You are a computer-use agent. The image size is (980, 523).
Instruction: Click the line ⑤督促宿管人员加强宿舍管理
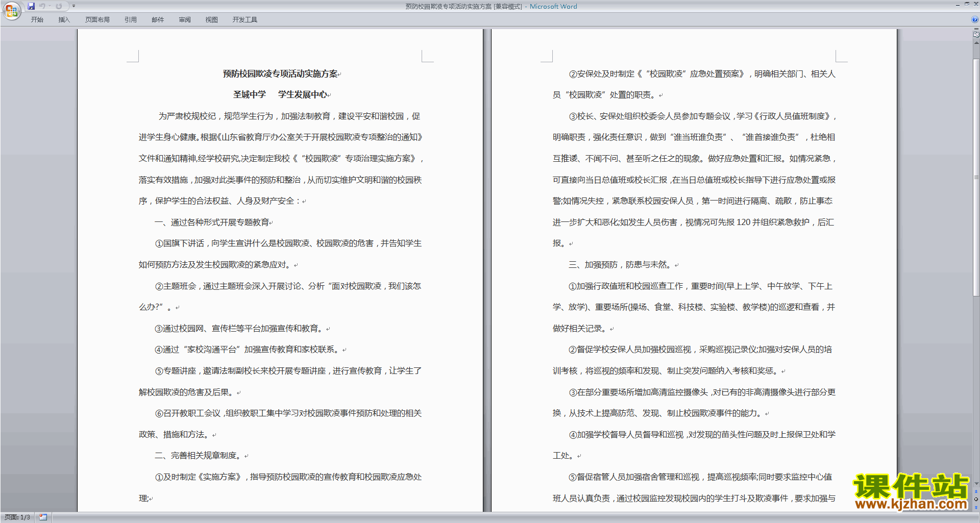(700, 477)
